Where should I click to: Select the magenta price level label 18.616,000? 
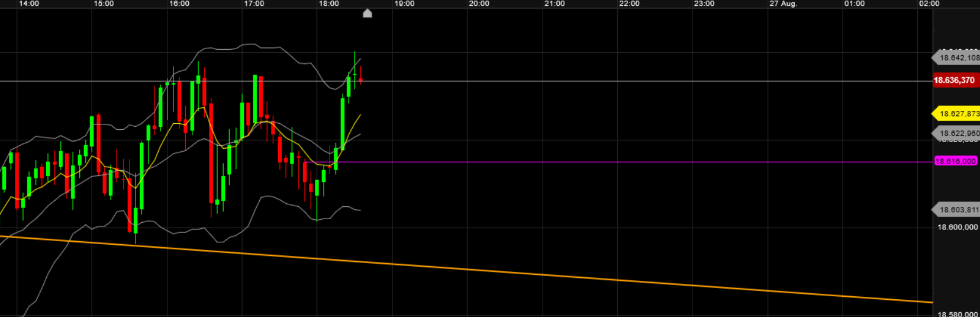point(956,161)
